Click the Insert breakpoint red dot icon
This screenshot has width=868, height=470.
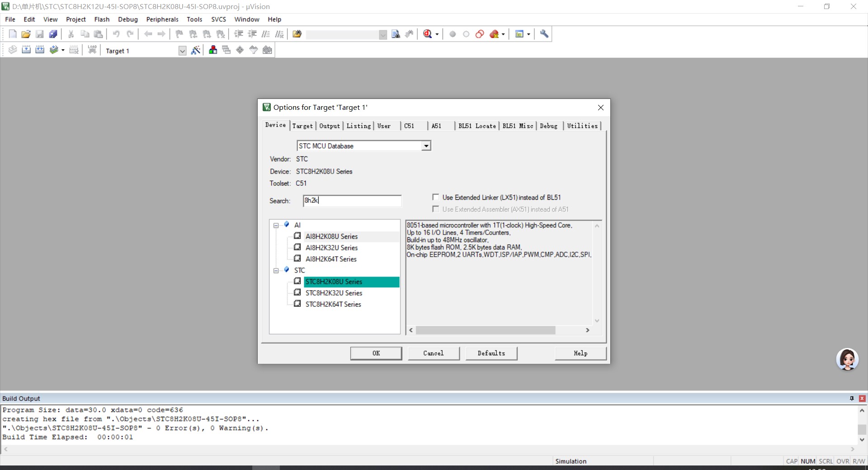(x=453, y=34)
